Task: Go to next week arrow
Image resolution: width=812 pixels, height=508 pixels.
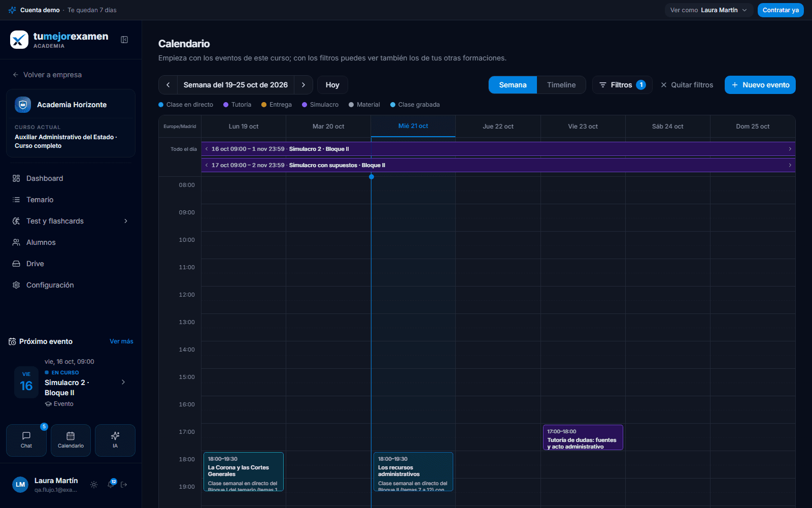Action: click(303, 85)
